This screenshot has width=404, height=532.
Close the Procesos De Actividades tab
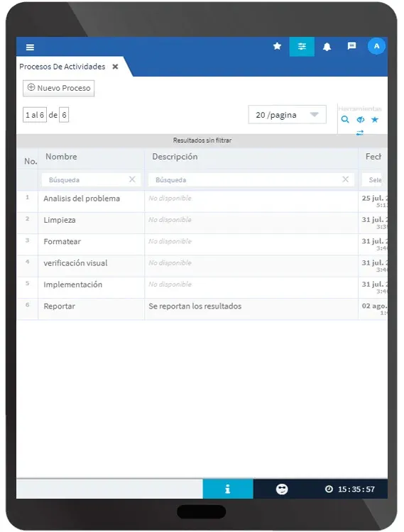116,67
